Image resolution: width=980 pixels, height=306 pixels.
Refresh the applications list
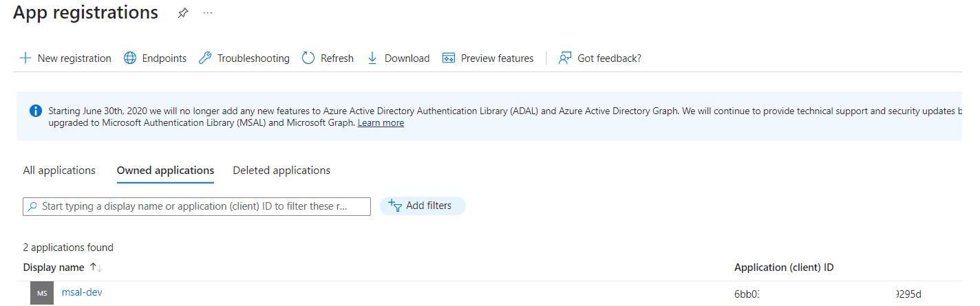[x=328, y=58]
